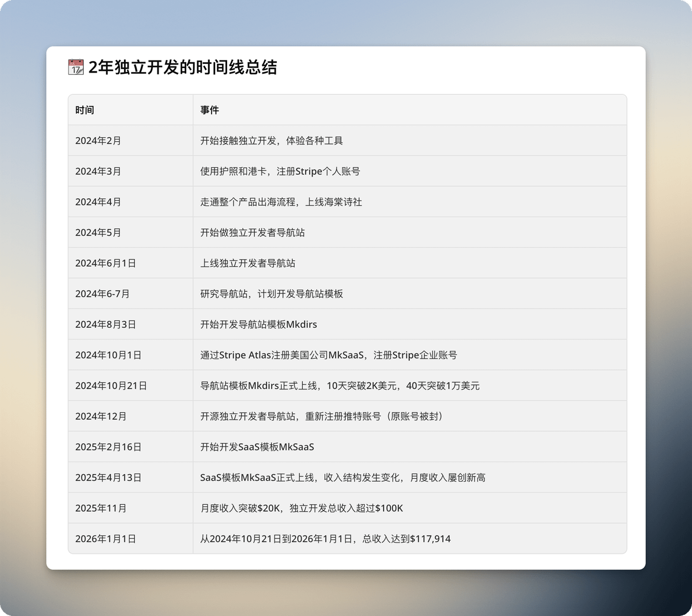Click the "2024年2月" date cell
Image resolution: width=692 pixels, height=616 pixels.
98,141
